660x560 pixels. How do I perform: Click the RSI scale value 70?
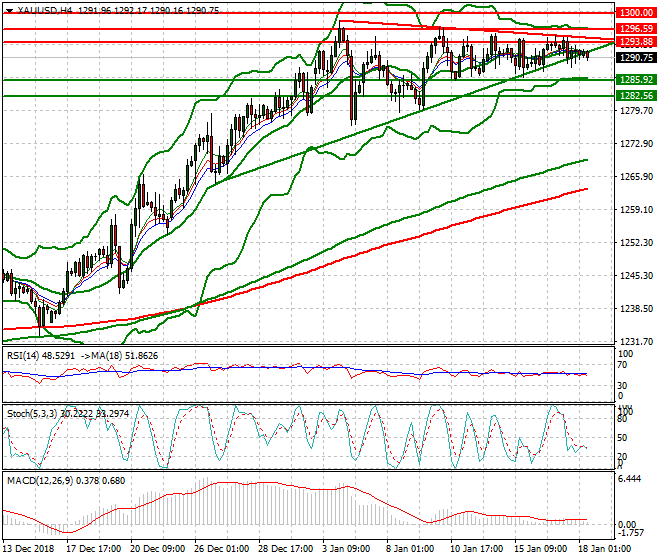(624, 365)
